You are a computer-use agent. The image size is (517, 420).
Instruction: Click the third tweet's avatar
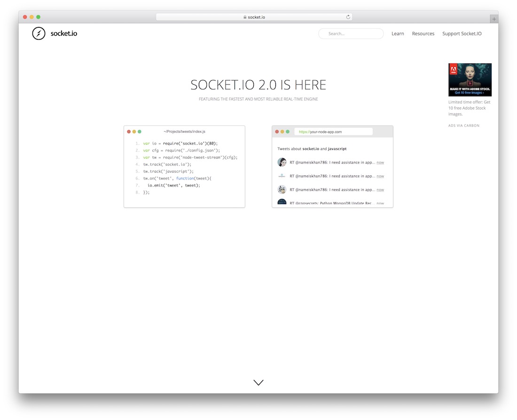[x=282, y=189]
